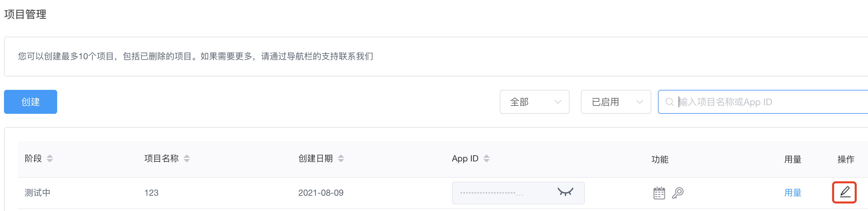Viewport: 868px width, 211px height.
Task: Click the 创建日期 column header label
Action: (x=315, y=158)
